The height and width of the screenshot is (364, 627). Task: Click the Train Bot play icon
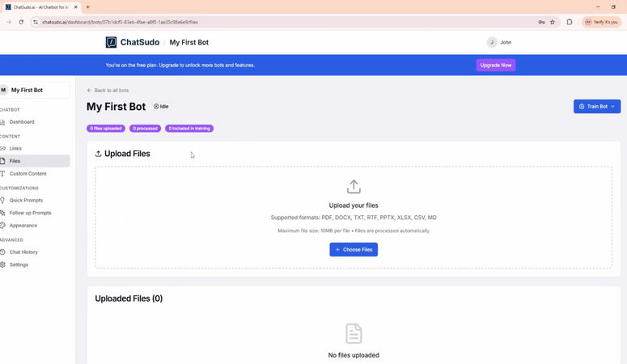[582, 107]
